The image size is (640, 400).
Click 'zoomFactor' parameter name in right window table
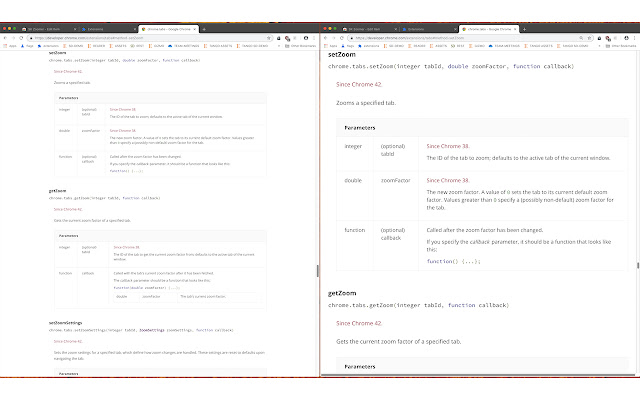pos(396,180)
